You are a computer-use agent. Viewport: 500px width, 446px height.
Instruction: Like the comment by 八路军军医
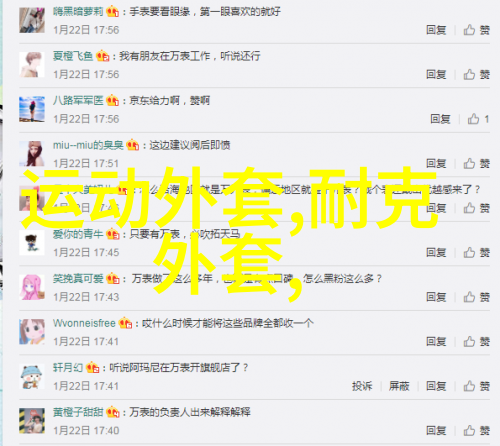point(478,119)
